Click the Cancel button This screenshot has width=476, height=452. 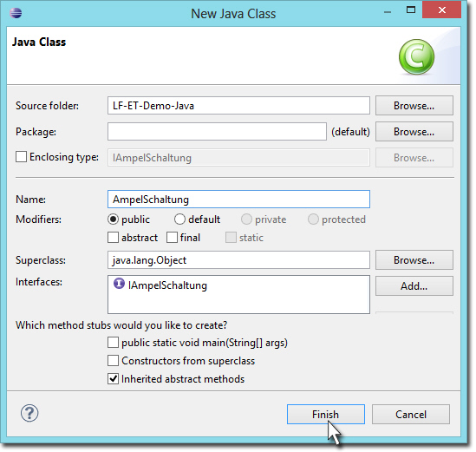pos(411,415)
